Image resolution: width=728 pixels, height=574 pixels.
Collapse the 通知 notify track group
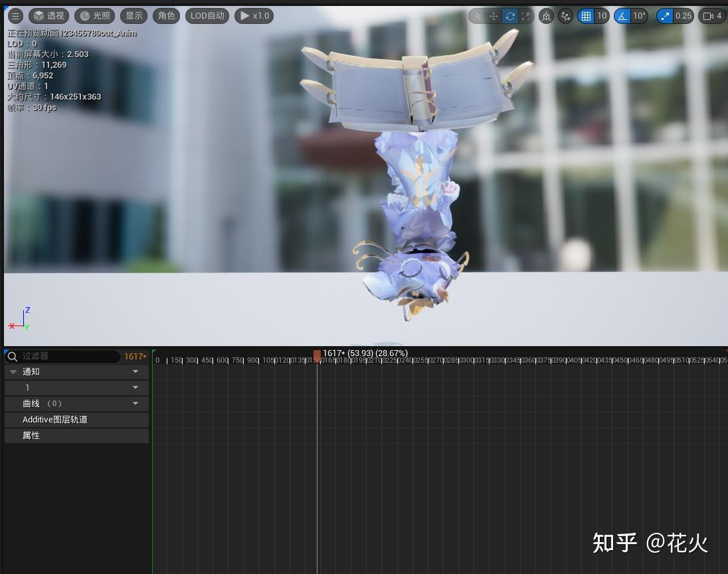tap(13, 371)
